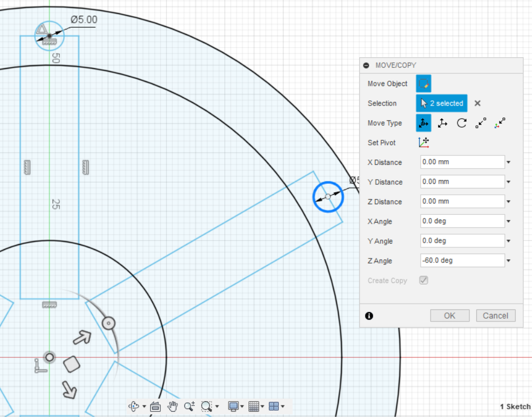This screenshot has height=417, width=532.
Task: Click the 25 dimension value
Action: coord(56,204)
